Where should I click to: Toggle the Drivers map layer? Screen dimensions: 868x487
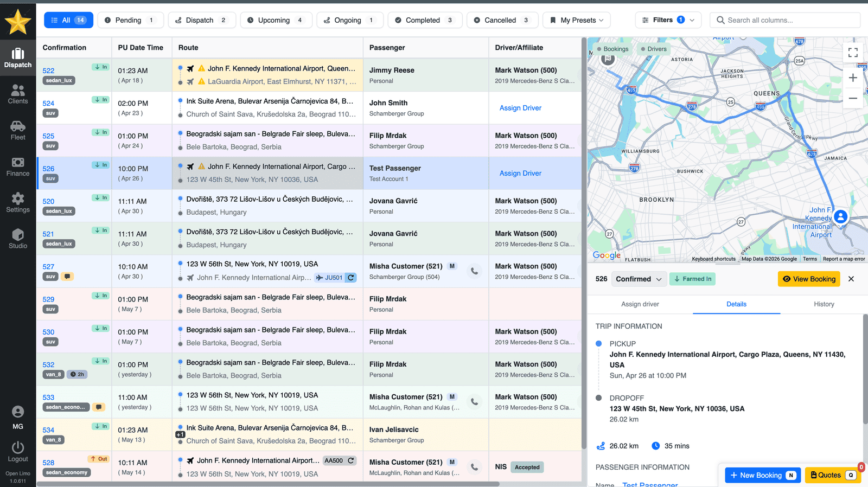653,49
